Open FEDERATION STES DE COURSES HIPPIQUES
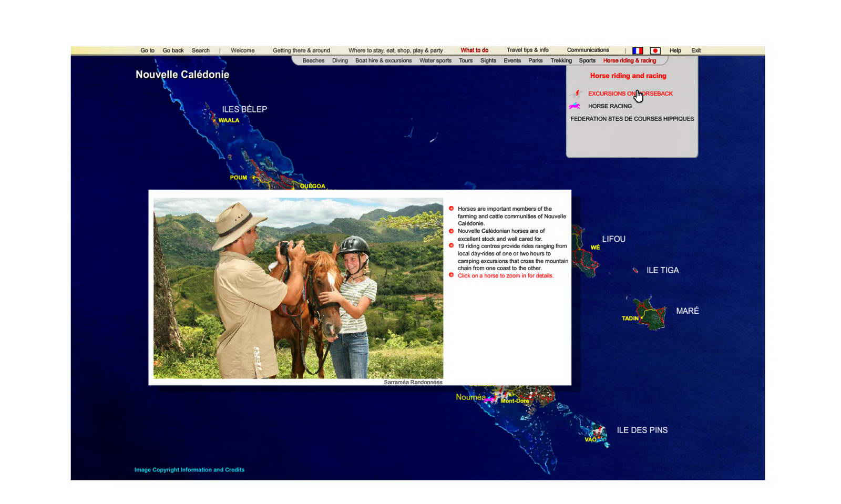This screenshot has width=841, height=504. click(x=632, y=119)
